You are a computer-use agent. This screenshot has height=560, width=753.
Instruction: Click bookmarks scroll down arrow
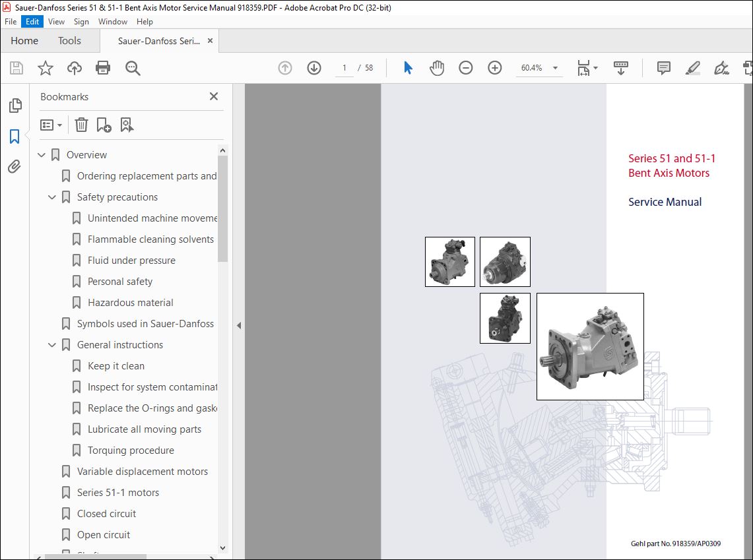(222, 548)
